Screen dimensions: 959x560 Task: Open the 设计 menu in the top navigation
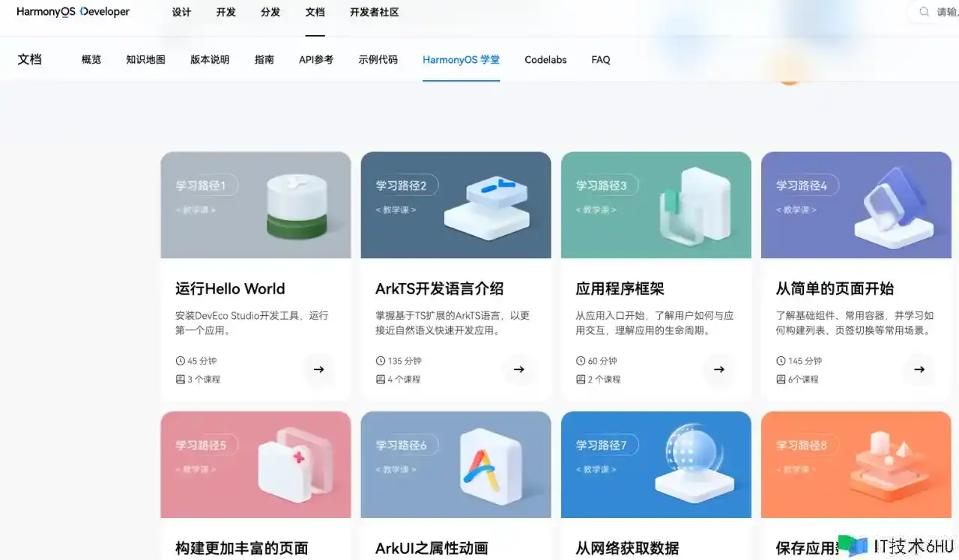tap(181, 13)
